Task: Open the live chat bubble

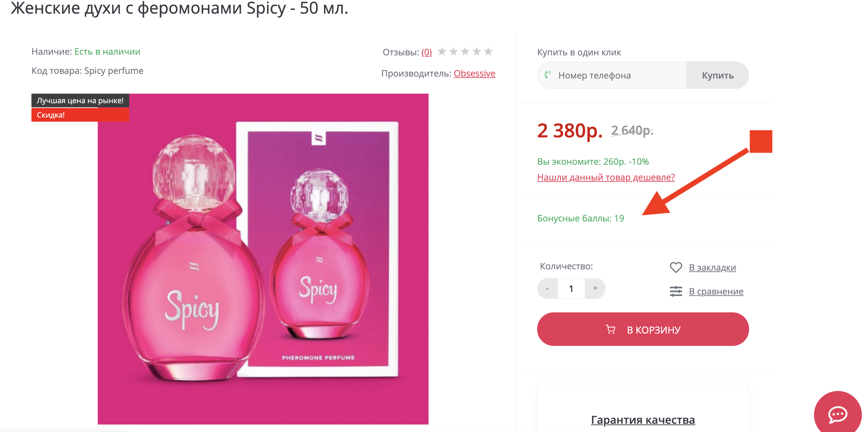Action: tap(837, 414)
